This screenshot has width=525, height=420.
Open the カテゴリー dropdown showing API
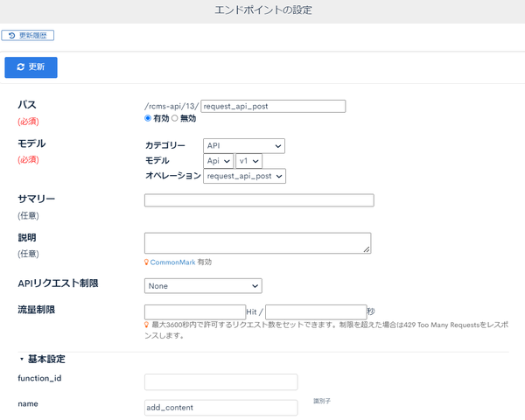coord(244,146)
